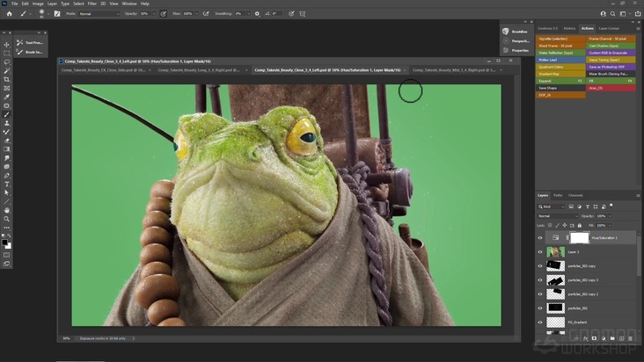Hide particles_002 copy 2 layer

point(540,294)
